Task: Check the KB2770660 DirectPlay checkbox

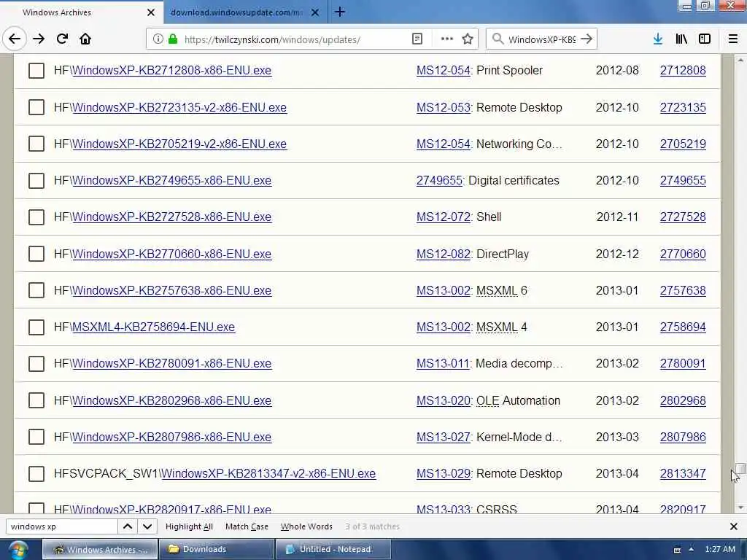Action: coord(36,254)
